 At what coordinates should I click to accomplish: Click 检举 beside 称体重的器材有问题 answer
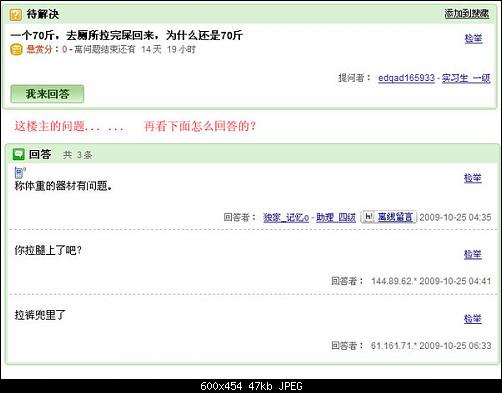(473, 178)
